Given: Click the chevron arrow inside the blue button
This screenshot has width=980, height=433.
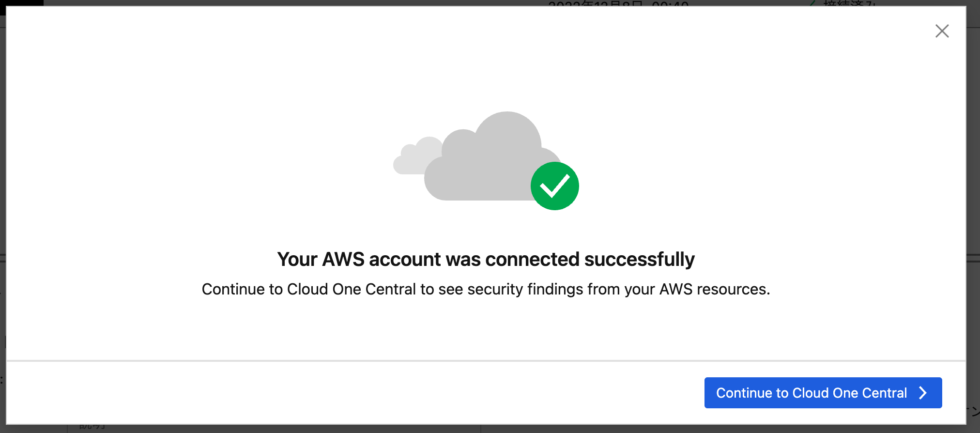Looking at the screenshot, I should pyautogui.click(x=923, y=393).
